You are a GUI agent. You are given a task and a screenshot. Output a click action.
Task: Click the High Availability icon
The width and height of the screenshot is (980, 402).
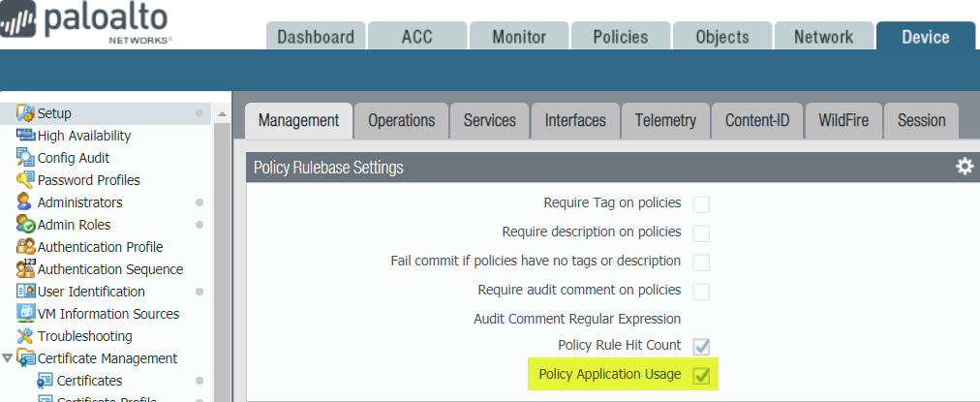click(x=25, y=136)
